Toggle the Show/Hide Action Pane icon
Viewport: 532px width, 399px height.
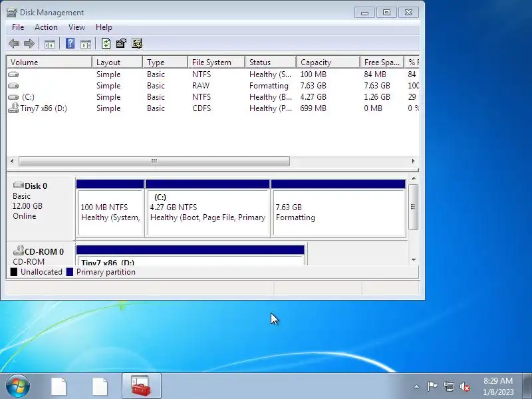coord(86,44)
